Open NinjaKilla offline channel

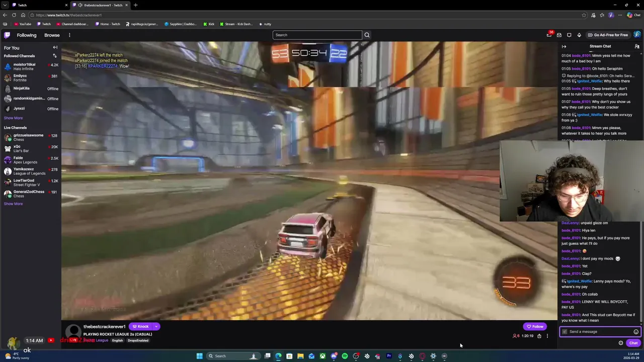(31, 88)
